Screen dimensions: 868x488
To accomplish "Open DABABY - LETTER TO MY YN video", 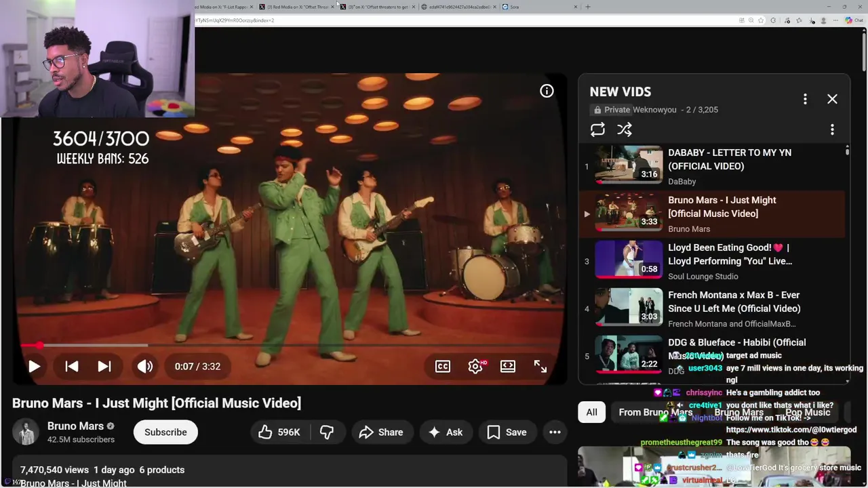I will pos(712,166).
